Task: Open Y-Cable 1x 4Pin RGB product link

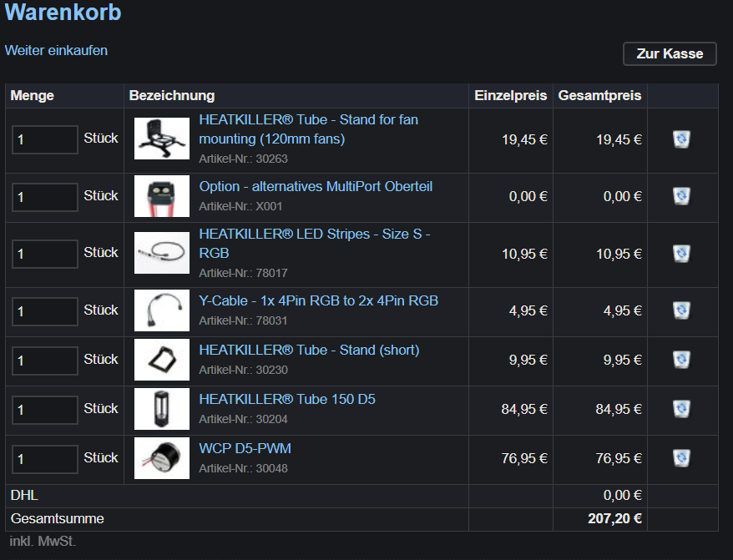Action: pos(318,300)
